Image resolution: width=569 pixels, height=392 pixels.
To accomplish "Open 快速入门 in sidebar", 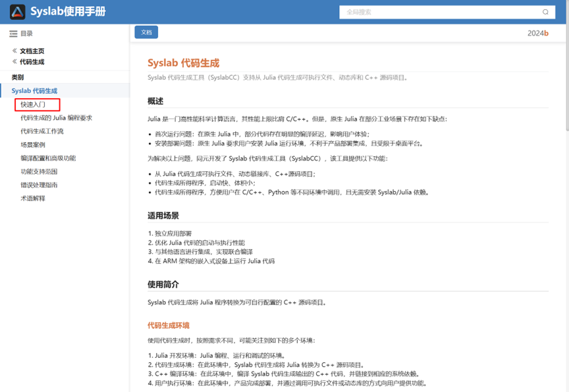I will (33, 105).
